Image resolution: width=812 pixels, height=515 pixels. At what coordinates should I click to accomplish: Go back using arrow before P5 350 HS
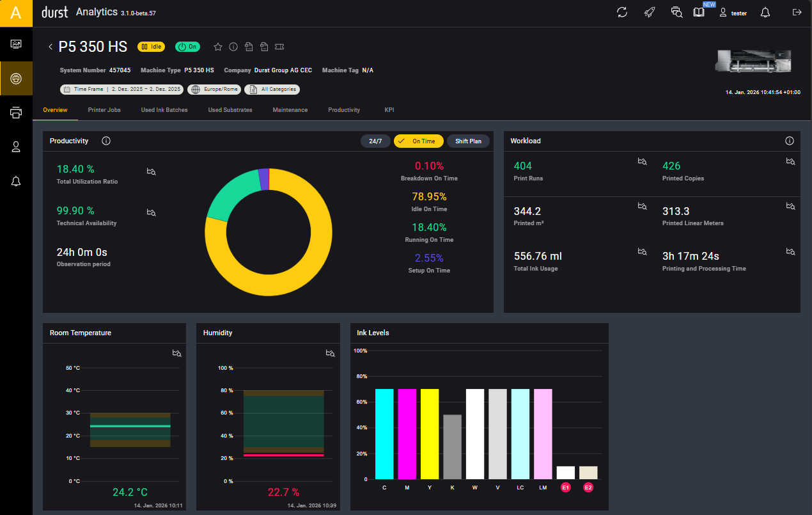[51, 47]
